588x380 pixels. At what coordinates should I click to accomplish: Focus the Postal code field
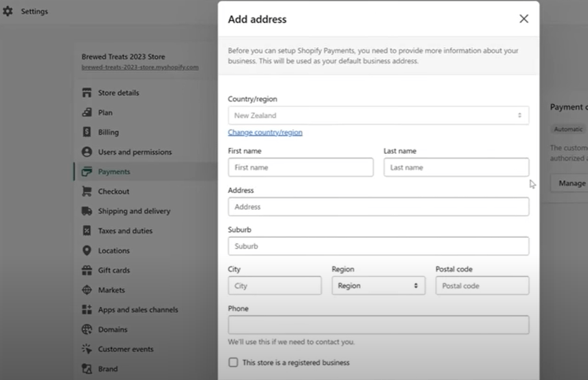(x=482, y=286)
